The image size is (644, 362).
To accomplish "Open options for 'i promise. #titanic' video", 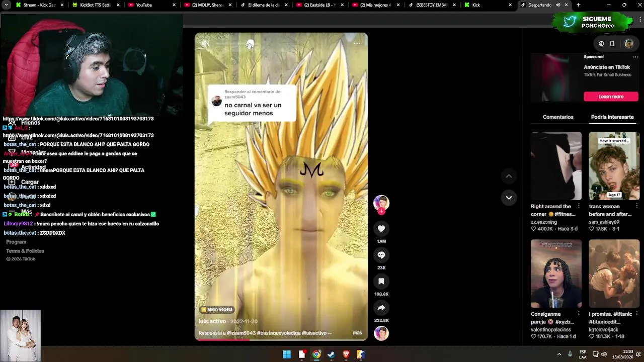I will 636,314.
